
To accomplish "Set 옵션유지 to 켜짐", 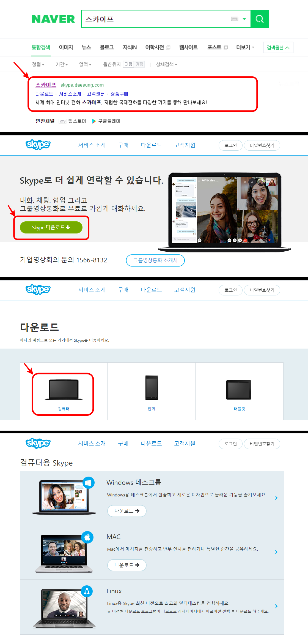I will (x=139, y=64).
